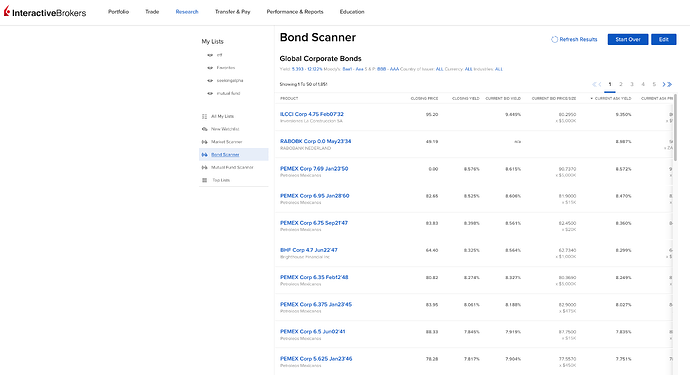Click the Mutual Fund Scanner icon
Viewport: 690px width, 375px height.
(x=204, y=168)
